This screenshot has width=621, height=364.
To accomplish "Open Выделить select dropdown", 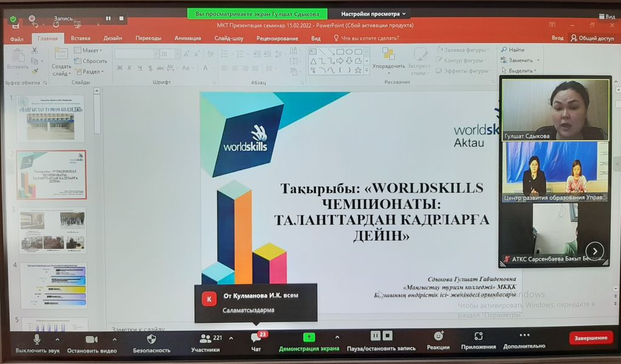I will pyautogui.click(x=519, y=70).
